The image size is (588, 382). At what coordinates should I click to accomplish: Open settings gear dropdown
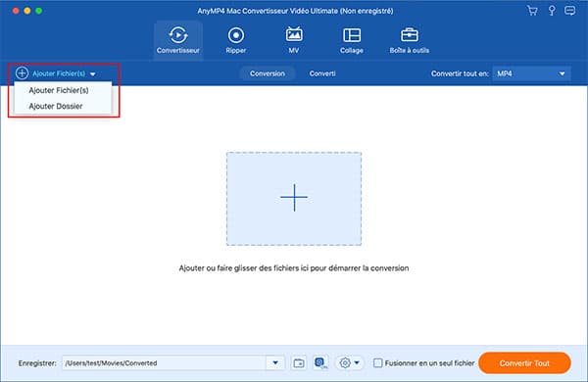(x=350, y=362)
